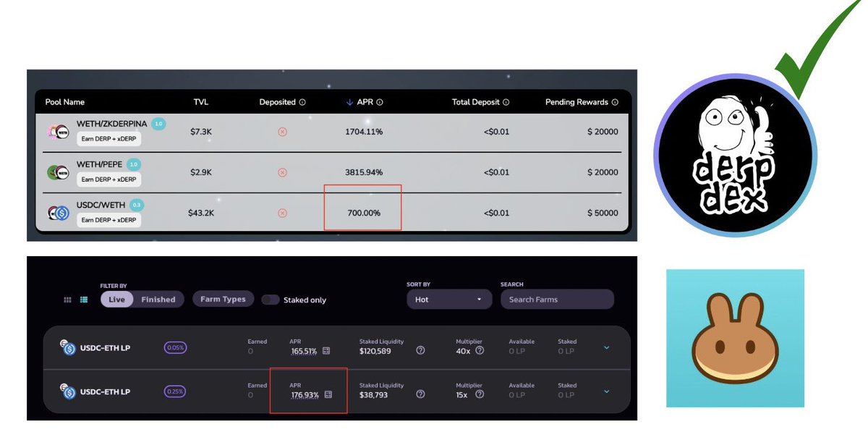Switch to list table view

click(x=84, y=300)
